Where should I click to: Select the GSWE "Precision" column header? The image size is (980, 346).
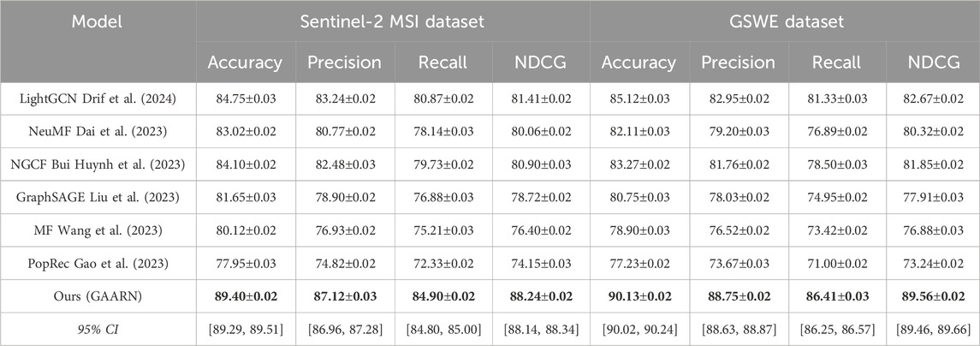pyautogui.click(x=737, y=62)
